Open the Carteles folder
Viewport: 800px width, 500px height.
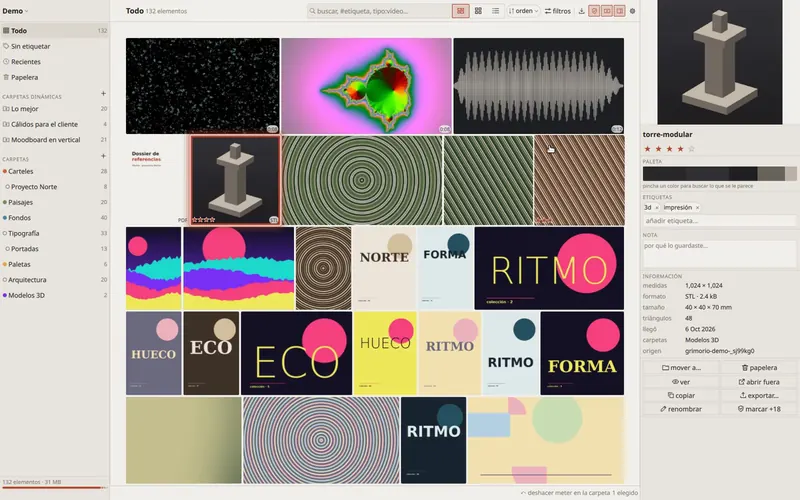coord(54,171)
